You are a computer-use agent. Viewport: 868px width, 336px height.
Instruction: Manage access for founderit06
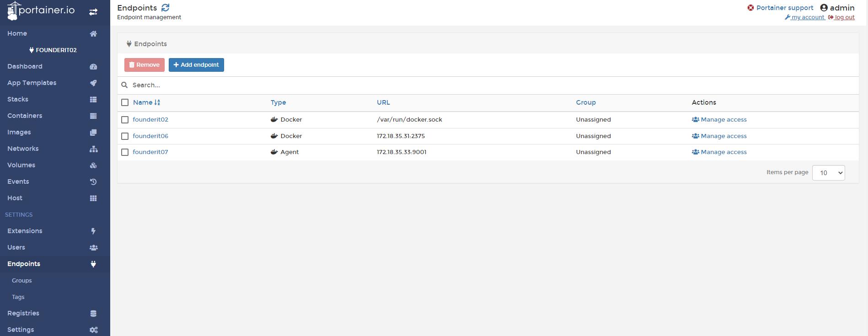[719, 136]
